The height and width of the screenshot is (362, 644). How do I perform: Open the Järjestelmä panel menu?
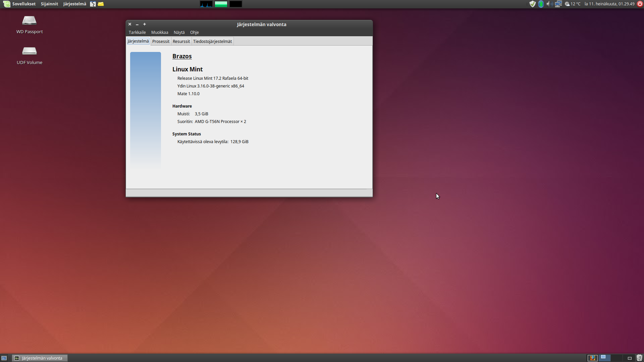pyautogui.click(x=74, y=4)
